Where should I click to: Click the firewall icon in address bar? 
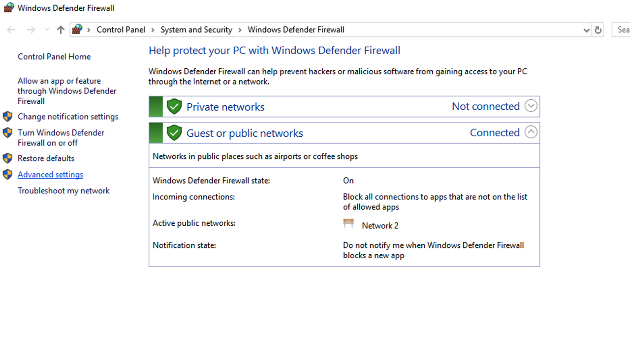pos(77,30)
